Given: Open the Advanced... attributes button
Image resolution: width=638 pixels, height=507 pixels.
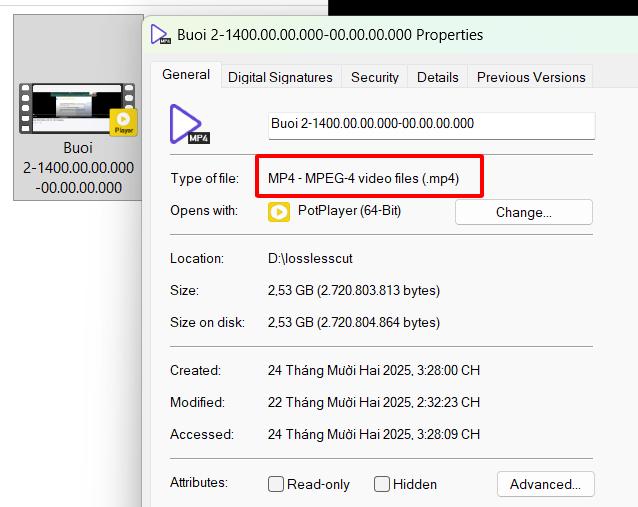Looking at the screenshot, I should [545, 484].
